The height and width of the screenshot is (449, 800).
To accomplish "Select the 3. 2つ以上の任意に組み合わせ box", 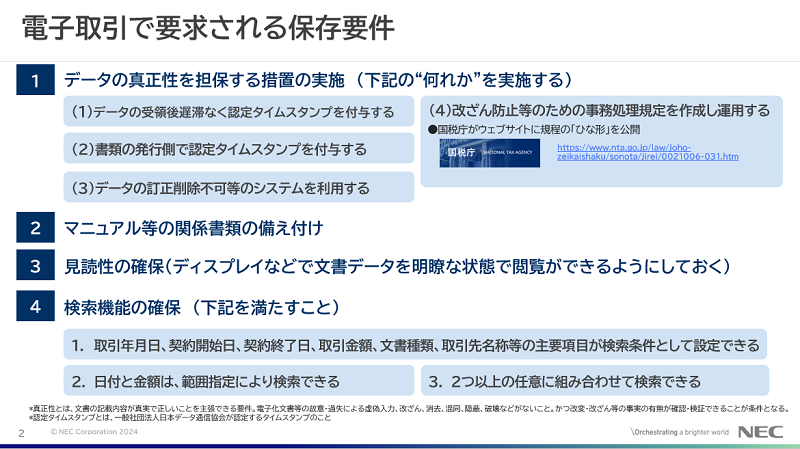I will tap(594, 381).
